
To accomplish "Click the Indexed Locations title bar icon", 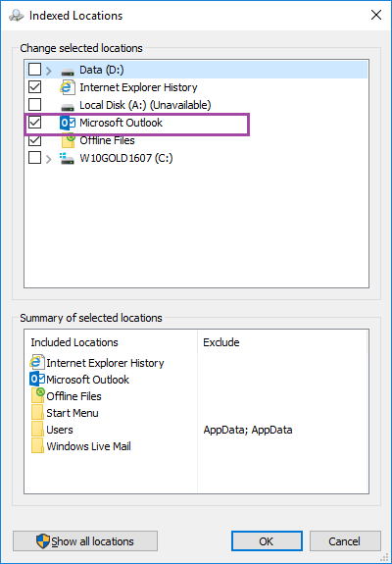I will (16, 16).
